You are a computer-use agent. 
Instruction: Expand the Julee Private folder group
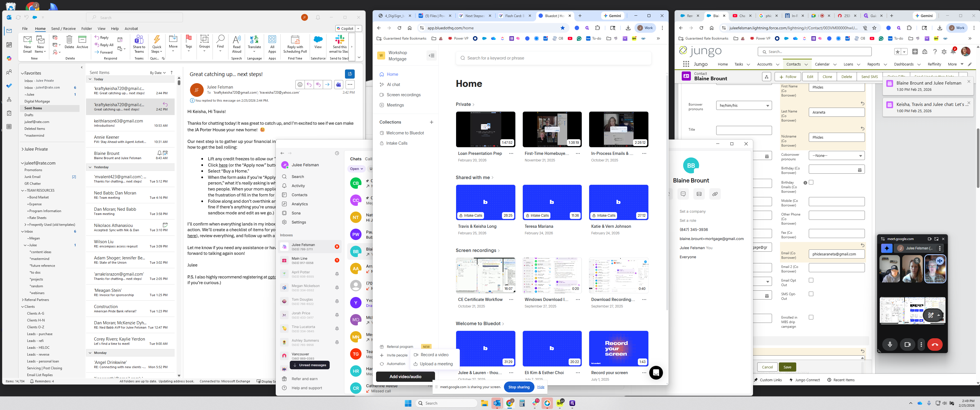click(x=23, y=149)
